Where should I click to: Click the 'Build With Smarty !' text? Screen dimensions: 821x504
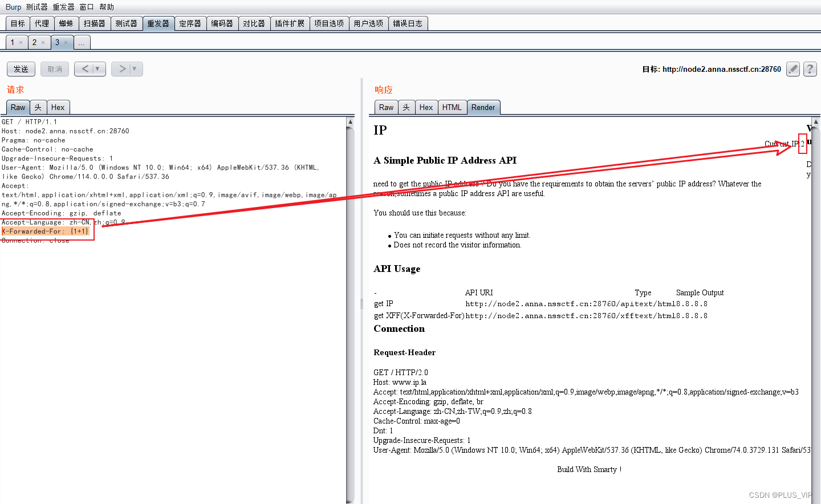click(x=590, y=469)
